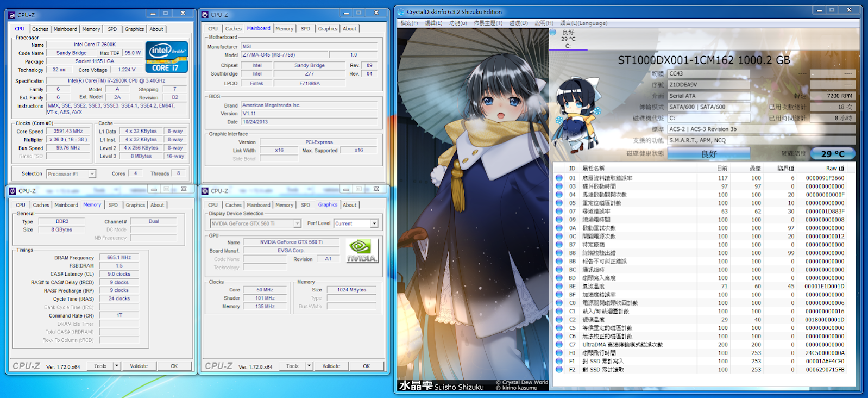The image size is (868, 398).
Task: Open the Graphics tab in the CPU-Z CPU window
Action: point(135,29)
